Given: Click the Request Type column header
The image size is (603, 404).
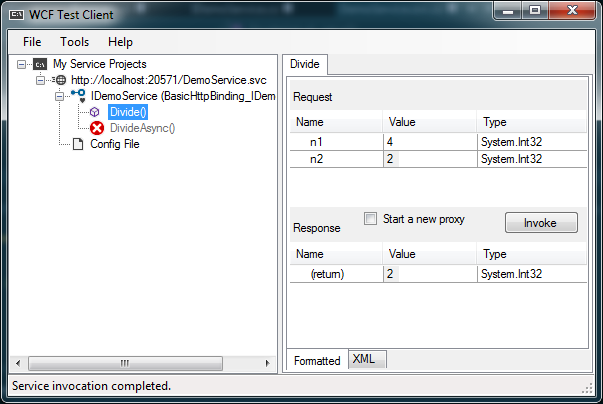Looking at the screenshot, I should 532,122.
